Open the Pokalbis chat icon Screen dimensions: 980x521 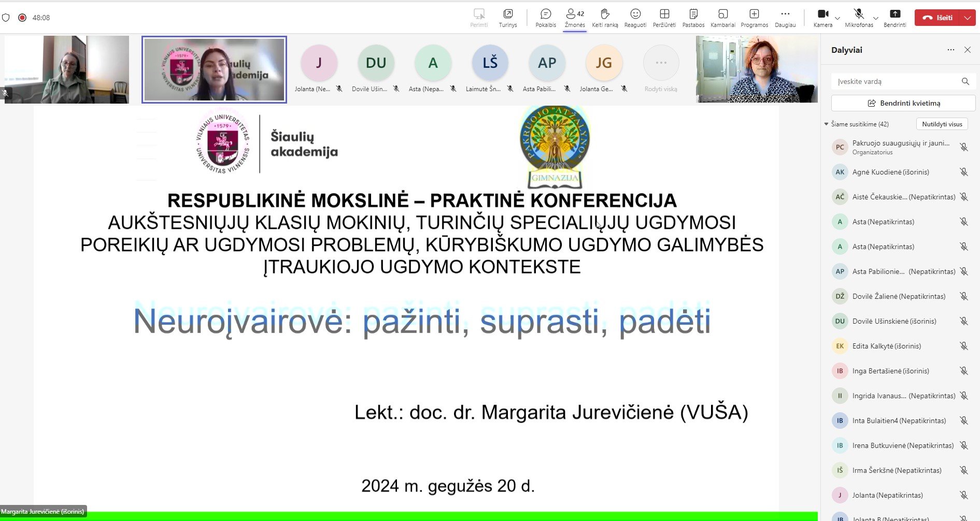(545, 14)
